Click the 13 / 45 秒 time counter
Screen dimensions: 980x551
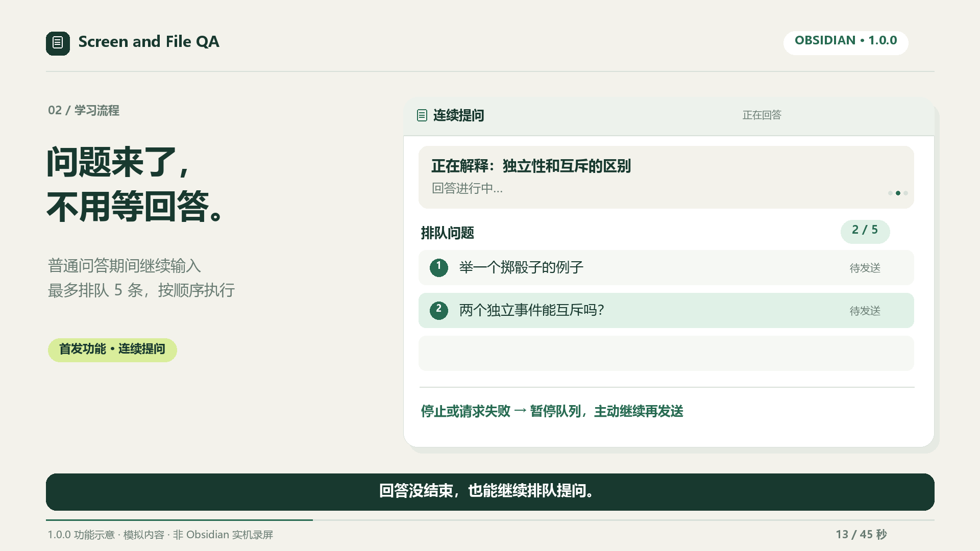click(x=861, y=534)
